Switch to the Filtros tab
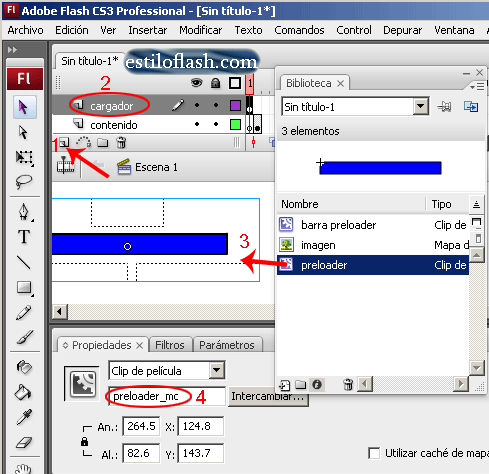Viewport: 489px width, 474px height. coord(170,345)
